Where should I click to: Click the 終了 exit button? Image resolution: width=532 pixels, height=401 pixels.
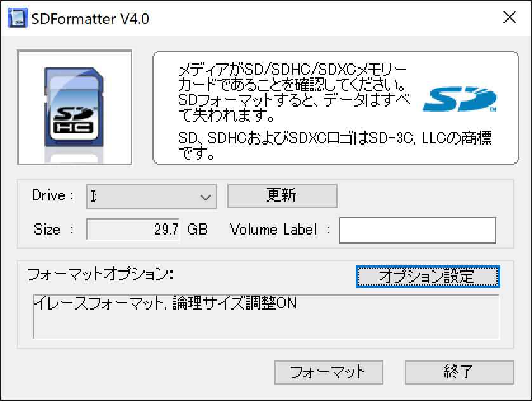pyautogui.click(x=460, y=372)
